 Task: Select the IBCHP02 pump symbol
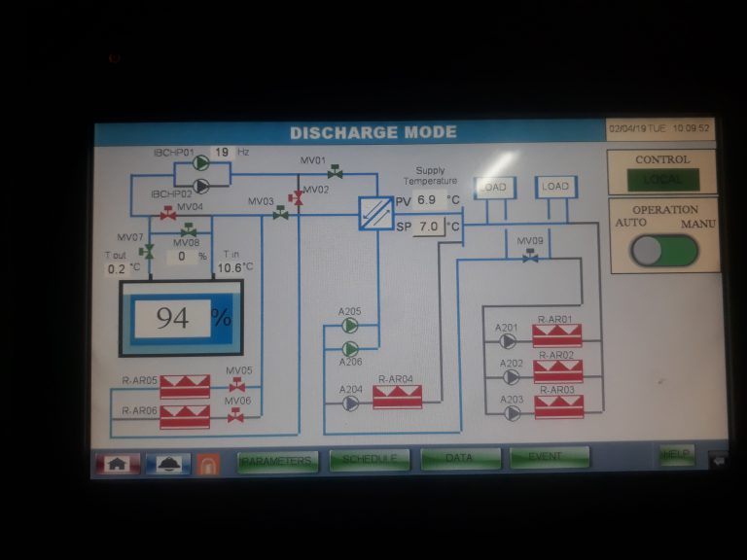coord(201,185)
